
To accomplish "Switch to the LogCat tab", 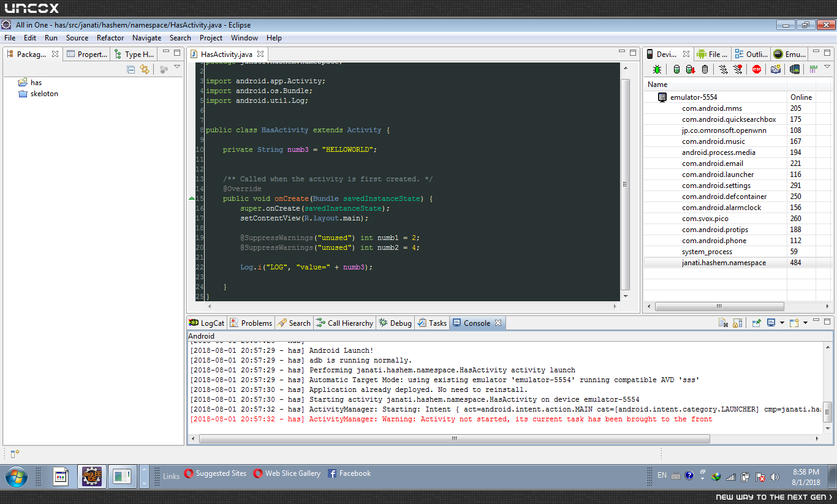I will pos(206,323).
